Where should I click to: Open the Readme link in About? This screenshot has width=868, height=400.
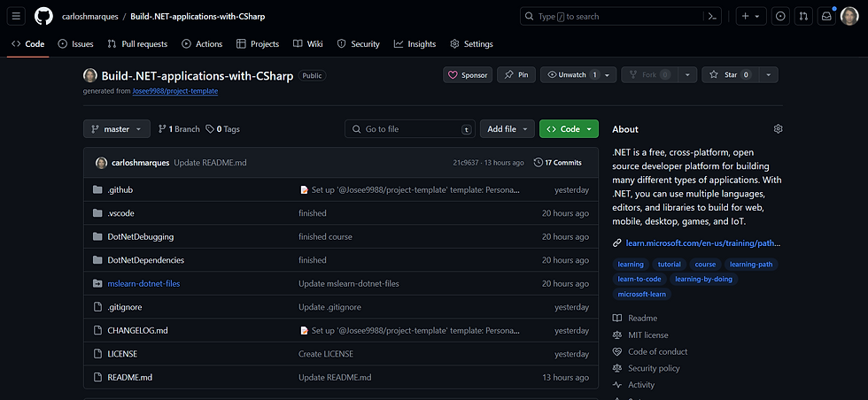pyautogui.click(x=635, y=318)
